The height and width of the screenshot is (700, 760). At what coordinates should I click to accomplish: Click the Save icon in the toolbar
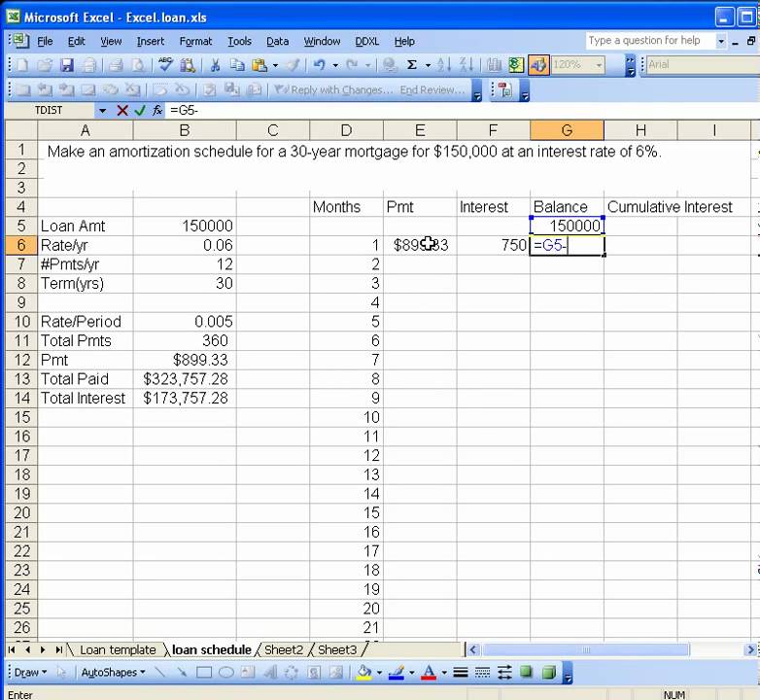tap(67, 65)
